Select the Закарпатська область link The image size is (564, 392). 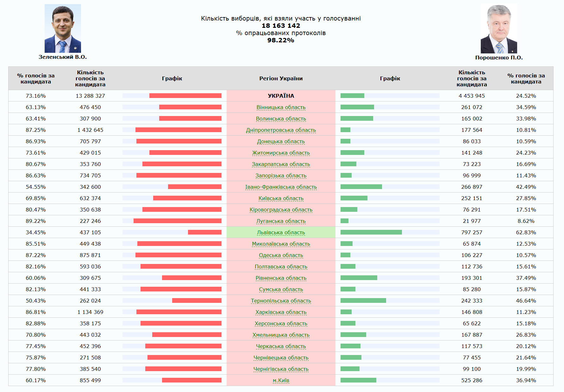(281, 164)
